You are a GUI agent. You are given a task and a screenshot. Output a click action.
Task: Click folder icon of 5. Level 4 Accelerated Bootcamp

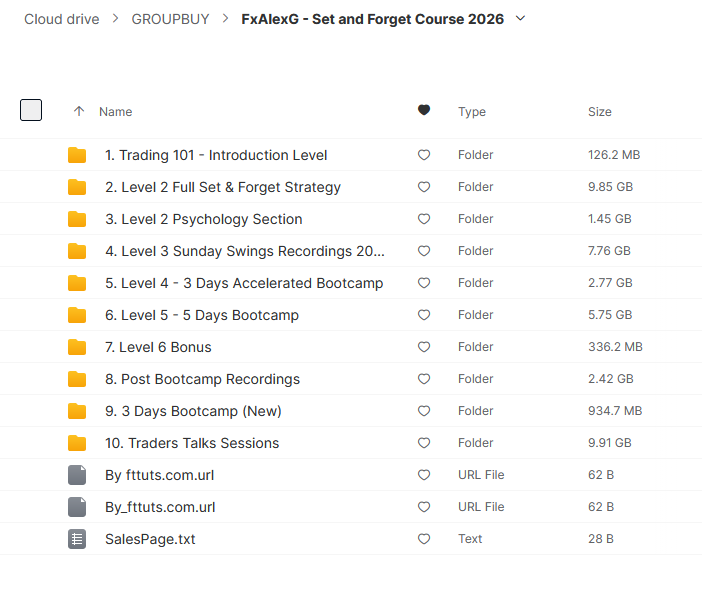click(77, 283)
